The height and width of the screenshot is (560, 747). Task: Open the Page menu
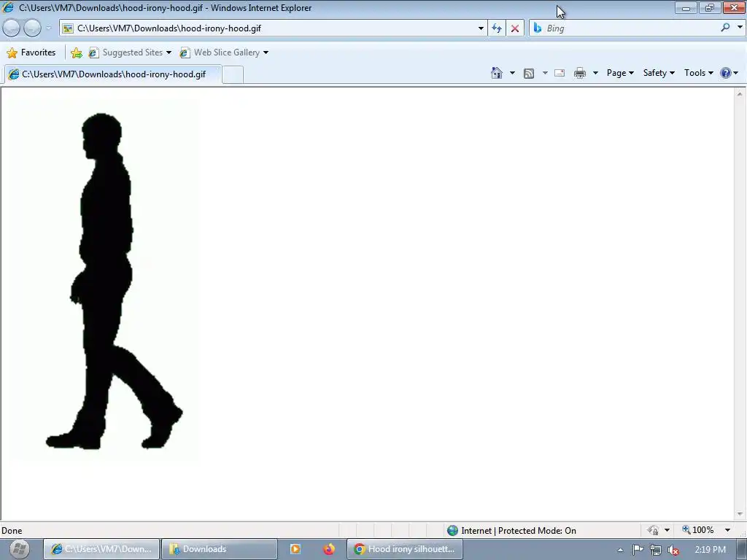pyautogui.click(x=620, y=73)
